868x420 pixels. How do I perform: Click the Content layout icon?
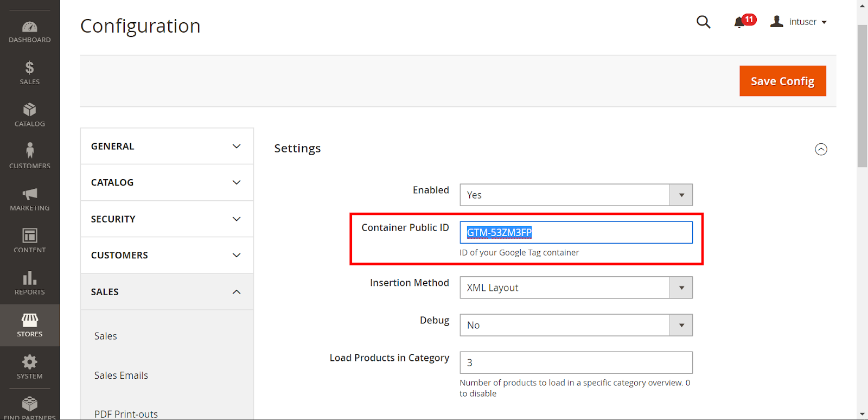click(29, 236)
